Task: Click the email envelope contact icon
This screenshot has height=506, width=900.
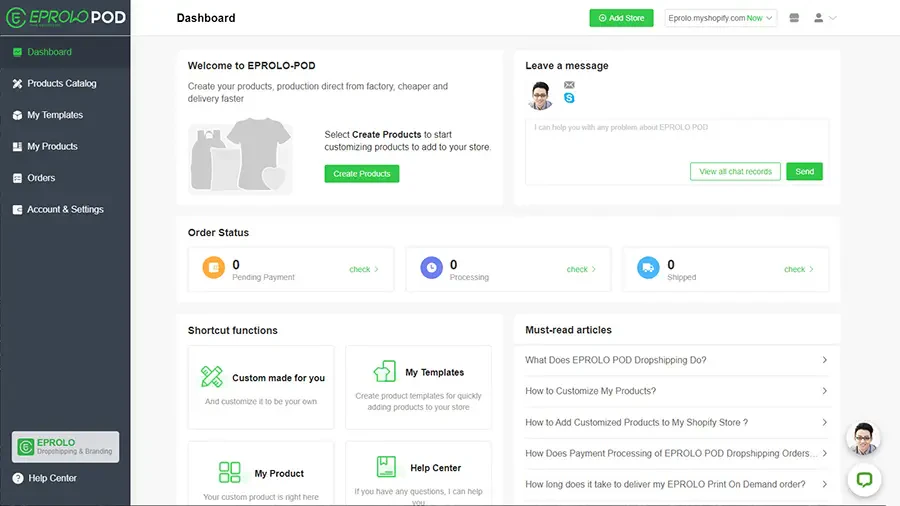Action: click(x=569, y=85)
